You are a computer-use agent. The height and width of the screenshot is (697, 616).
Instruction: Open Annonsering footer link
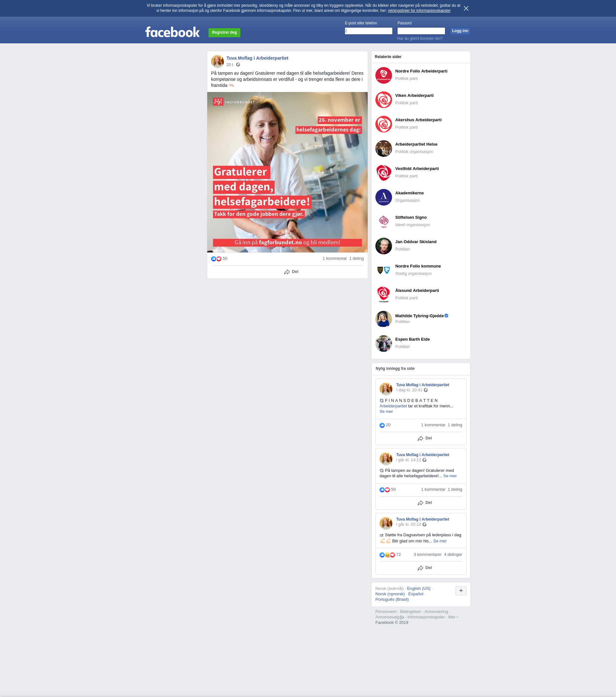coord(436,611)
